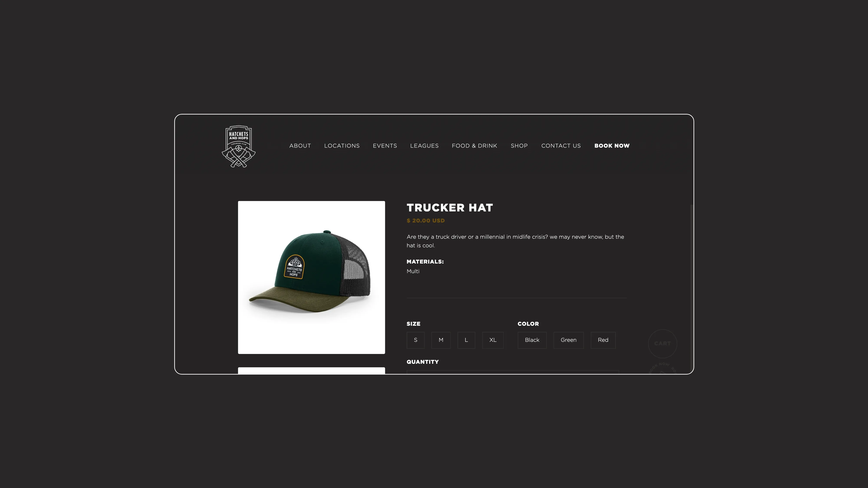Open the Contact Us link
Screen dimensions: 868x488
(x=561, y=146)
